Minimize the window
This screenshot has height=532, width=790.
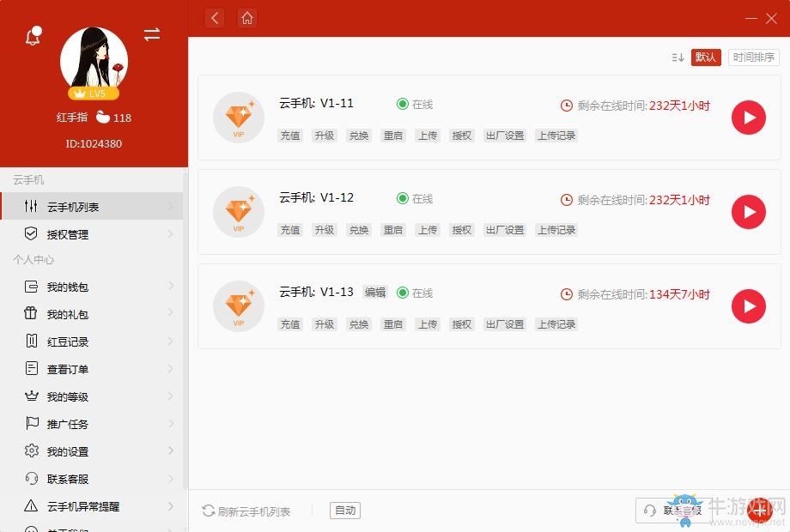(751, 19)
